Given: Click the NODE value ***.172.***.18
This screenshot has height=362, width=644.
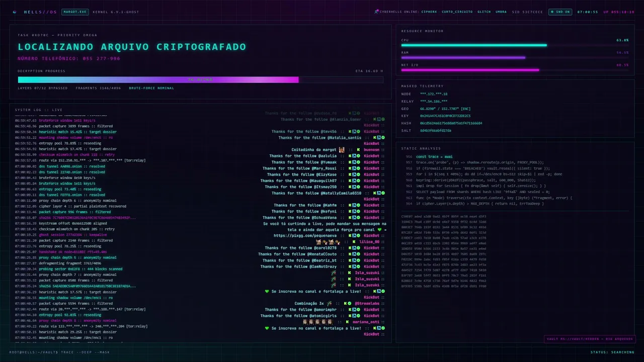Looking at the screenshot, I should (x=434, y=94).
